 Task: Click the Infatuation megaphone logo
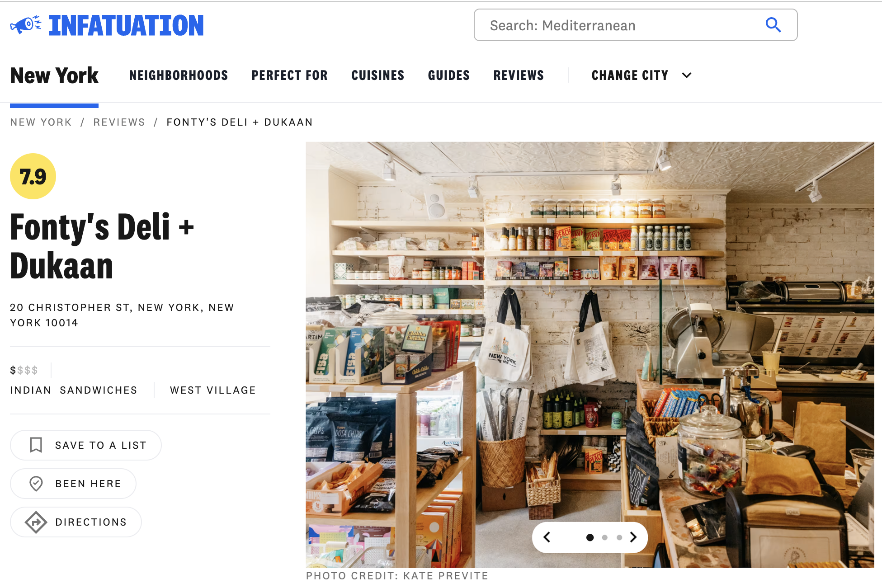(26, 25)
